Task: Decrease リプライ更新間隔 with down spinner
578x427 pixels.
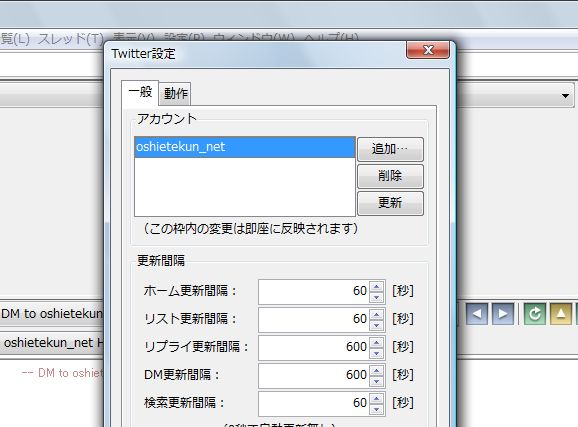Action: tap(376, 353)
